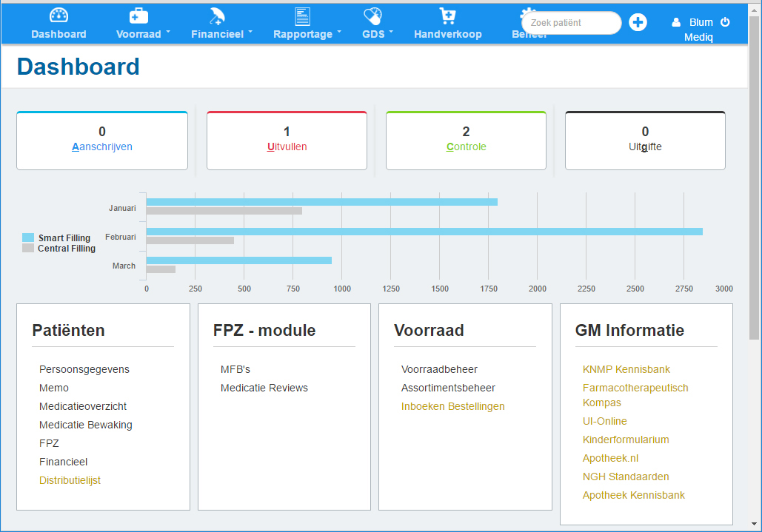Click the Financieel umbrella icon
762x532 pixels.
tap(217, 16)
